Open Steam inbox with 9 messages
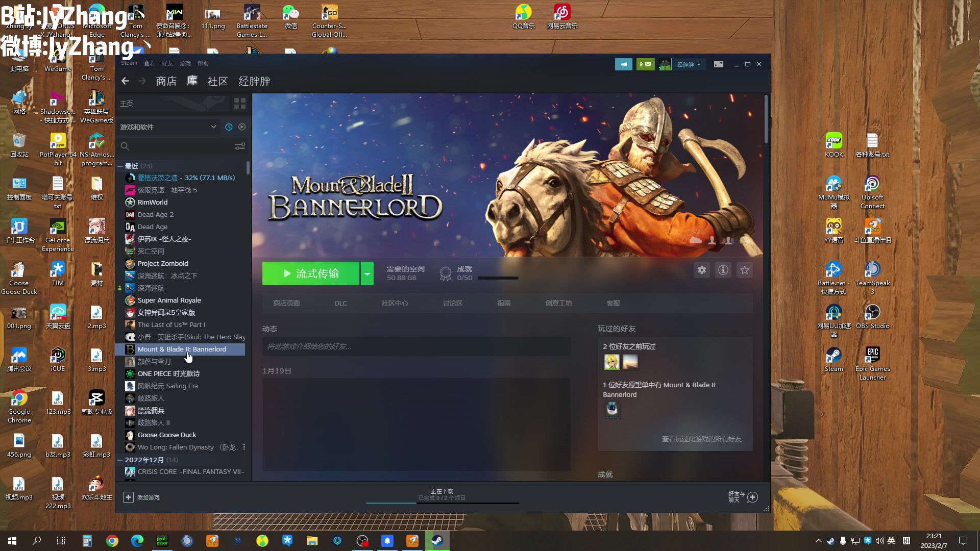Screen dimensions: 980x551 [x=645, y=64]
